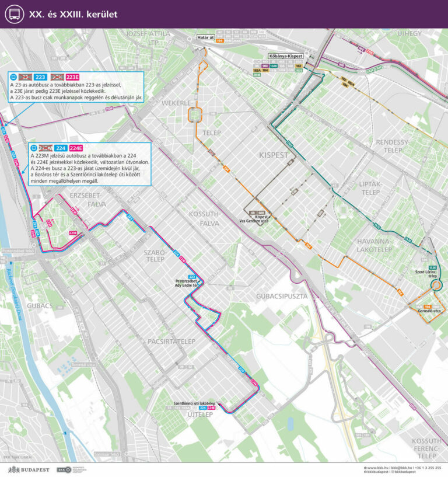Click the Gorgoszló utca stop label
Viewport: 448px width, 477px height.
point(428,311)
